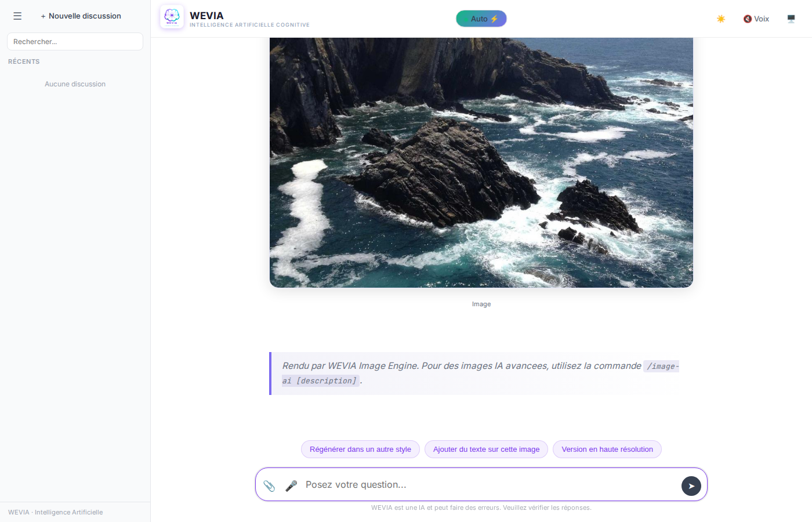The width and height of the screenshot is (812, 522).
Task: Click the "Aucune discussion" placeholder text
Action: tap(75, 84)
